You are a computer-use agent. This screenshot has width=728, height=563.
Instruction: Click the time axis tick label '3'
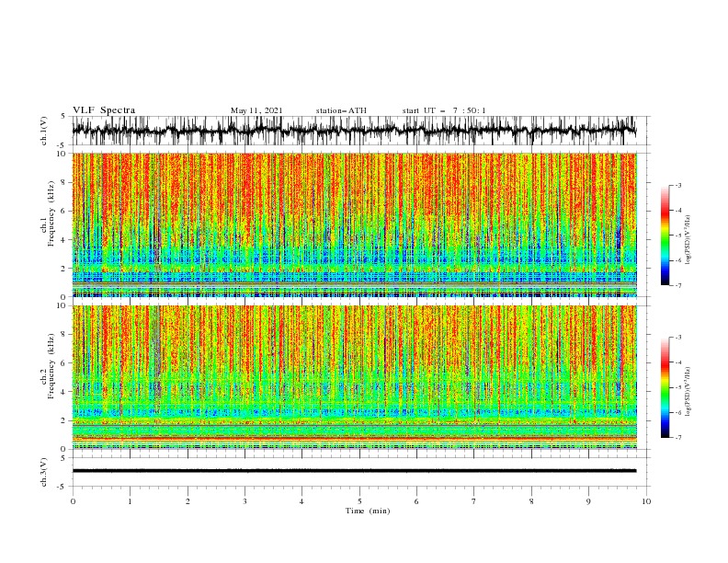pos(245,501)
